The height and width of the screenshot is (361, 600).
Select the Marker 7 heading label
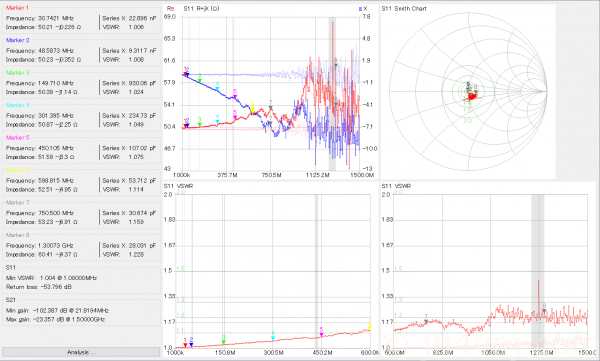coord(17,203)
